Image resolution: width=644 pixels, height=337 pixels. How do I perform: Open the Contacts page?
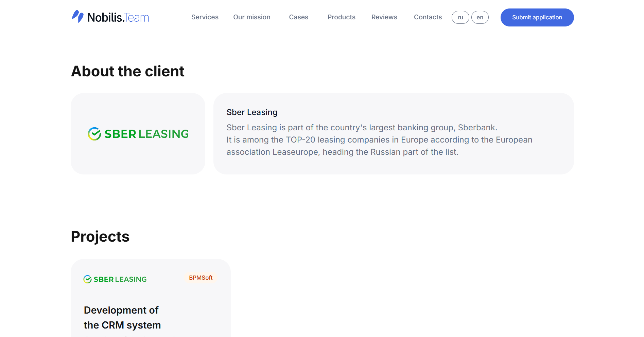click(x=428, y=17)
